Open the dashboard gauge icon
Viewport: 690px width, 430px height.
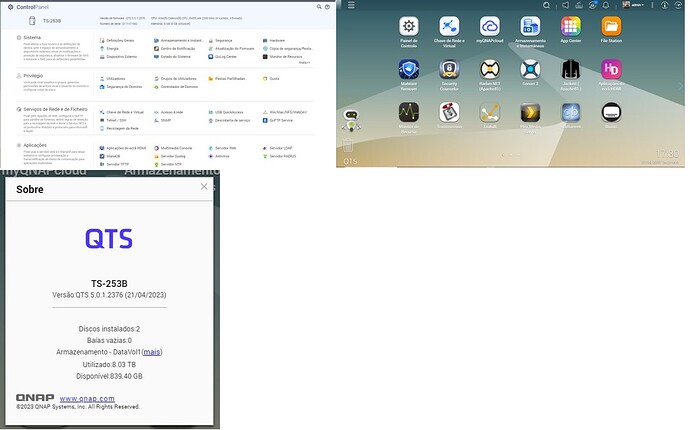pyautogui.click(x=678, y=5)
